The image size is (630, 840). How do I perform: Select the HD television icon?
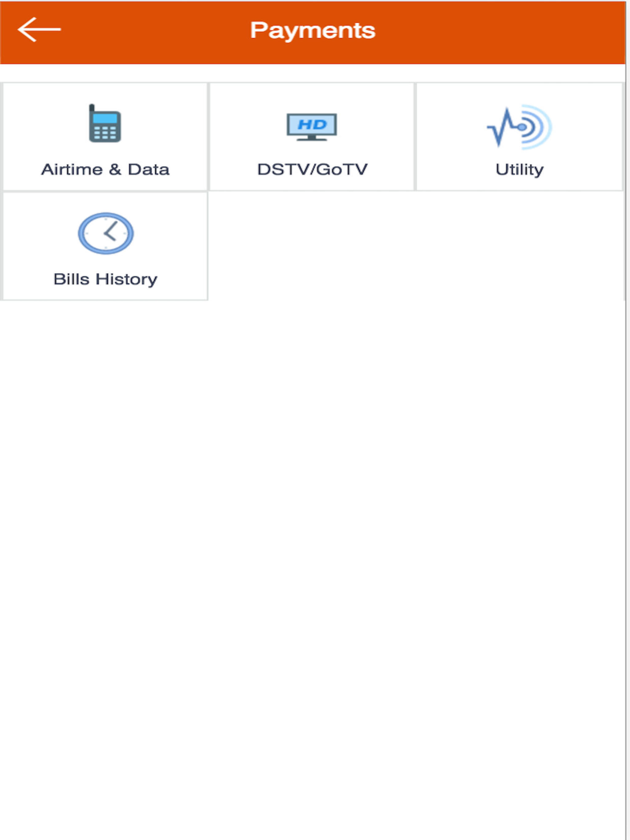[312, 127]
